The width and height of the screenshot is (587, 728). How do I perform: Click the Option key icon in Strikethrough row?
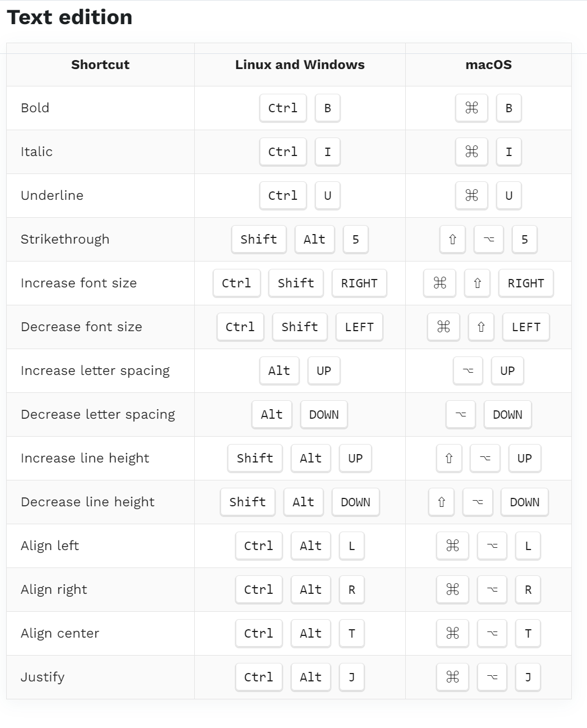coord(489,239)
